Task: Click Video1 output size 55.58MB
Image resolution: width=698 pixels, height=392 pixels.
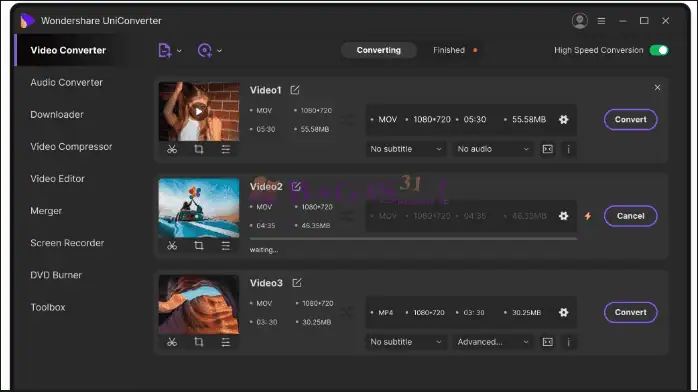Action: click(529, 120)
